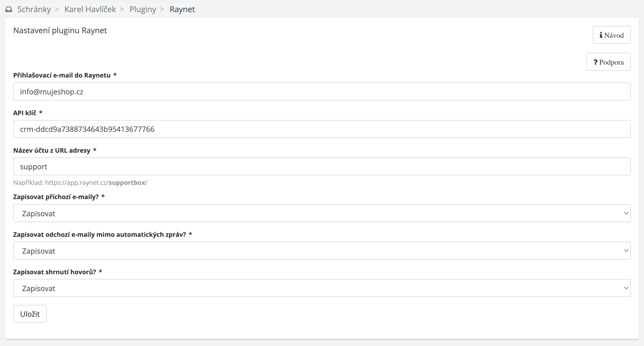The width and height of the screenshot is (644, 346).
Task: Open the Zapisovat příchozí e-maily dropdown
Action: pyautogui.click(x=322, y=213)
